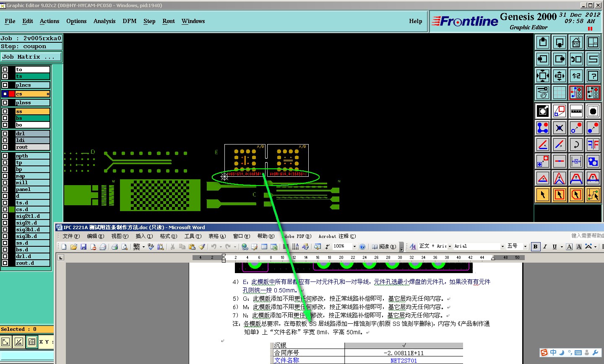This screenshot has width=604, height=364.
Task: Open the wrench and palette settings icon
Action: click(543, 93)
